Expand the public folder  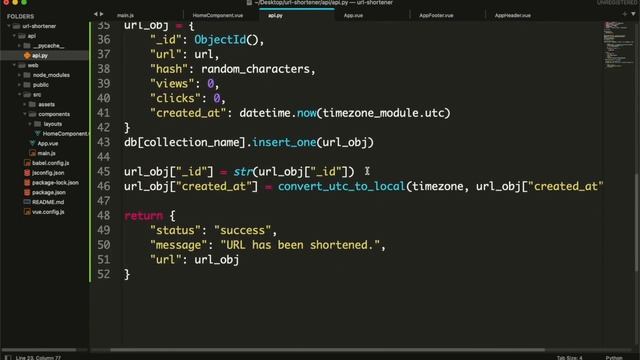19,84
